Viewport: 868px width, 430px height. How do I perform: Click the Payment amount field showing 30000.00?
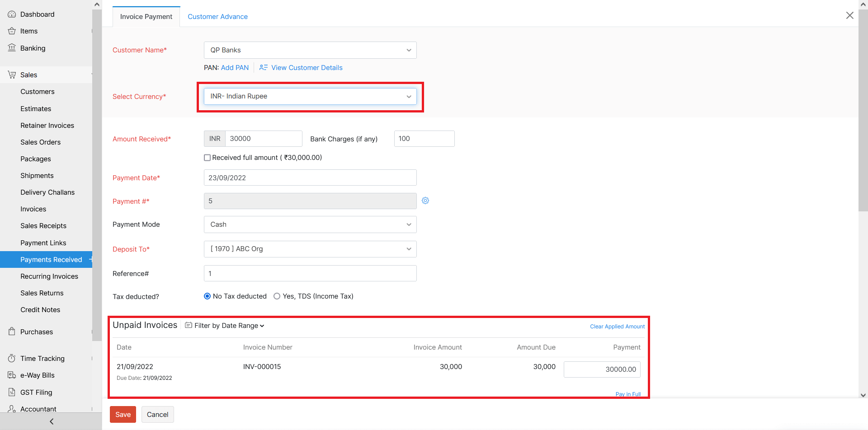coord(602,369)
